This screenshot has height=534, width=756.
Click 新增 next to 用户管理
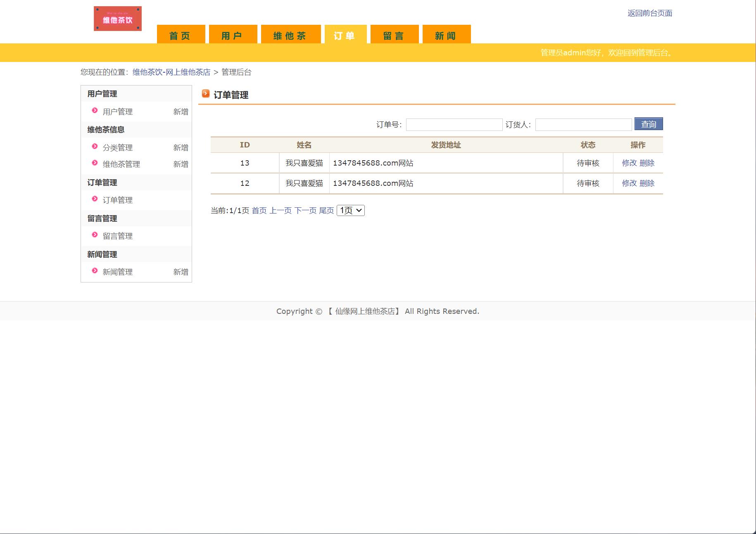[181, 112]
